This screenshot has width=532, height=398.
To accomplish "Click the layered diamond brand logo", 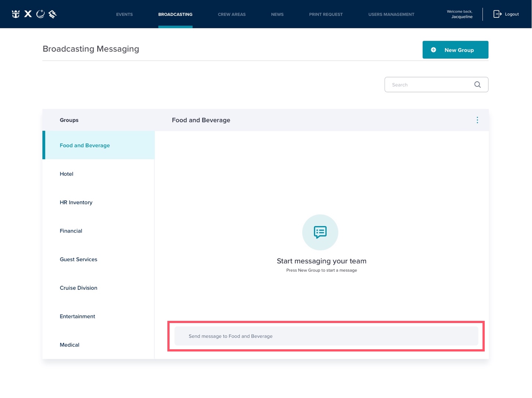I will pyautogui.click(x=52, y=14).
